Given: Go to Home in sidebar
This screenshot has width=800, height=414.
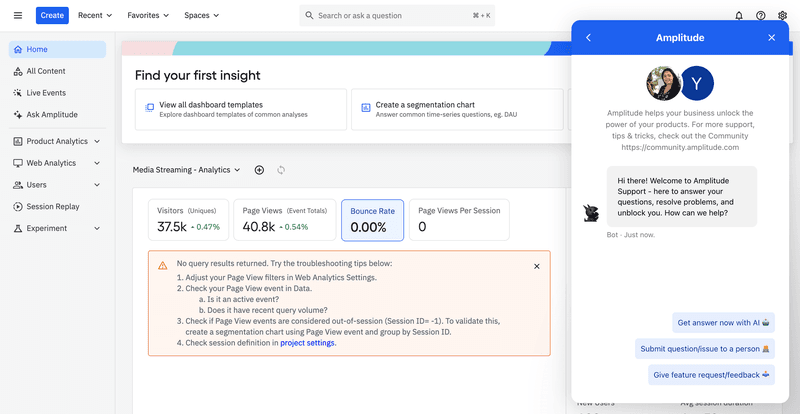Looking at the screenshot, I should (x=57, y=50).
